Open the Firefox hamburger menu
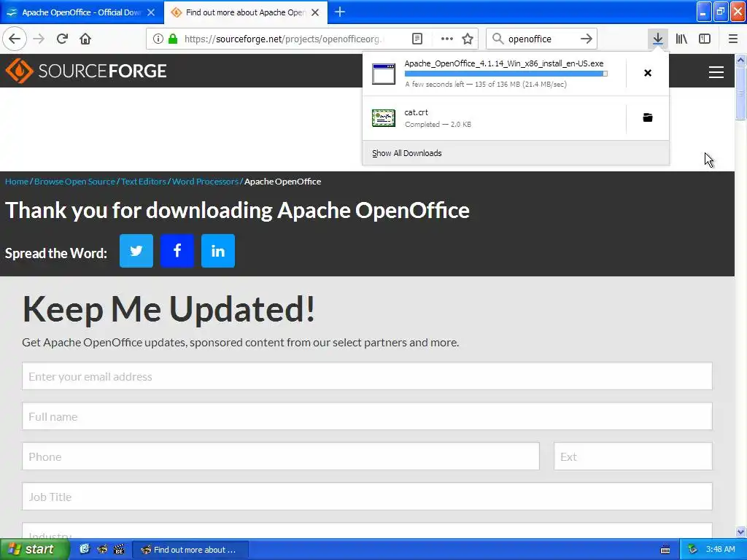Image resolution: width=747 pixels, height=560 pixels. 732,39
